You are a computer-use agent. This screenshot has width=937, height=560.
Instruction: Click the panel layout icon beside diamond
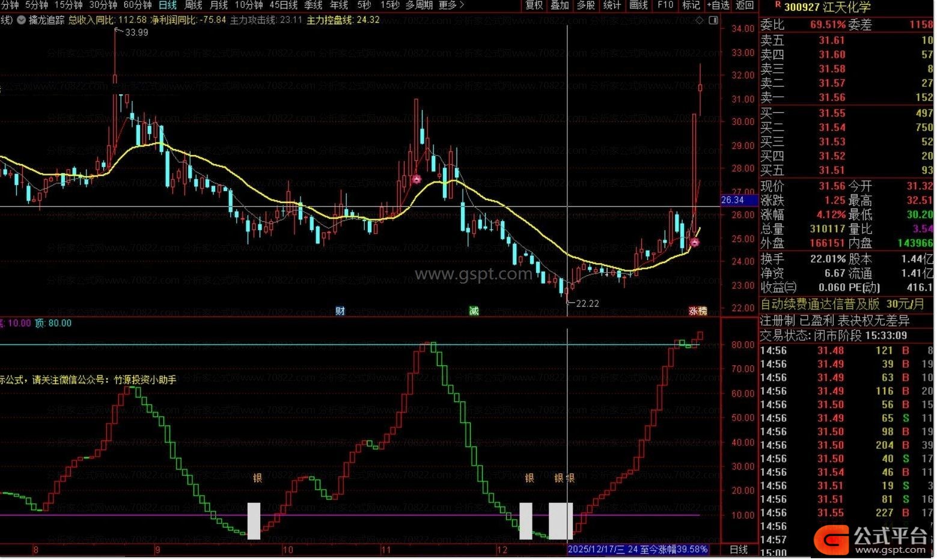point(713,20)
